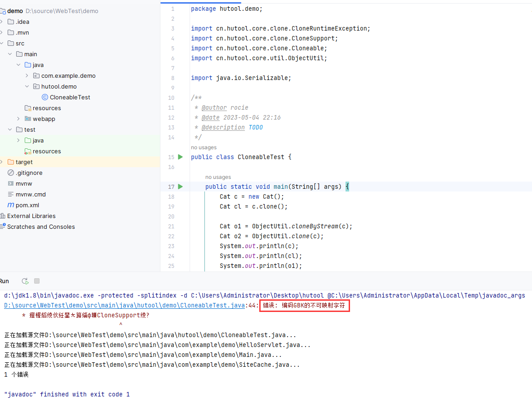
Task: Click the External Libraries icon
Action: [3, 216]
